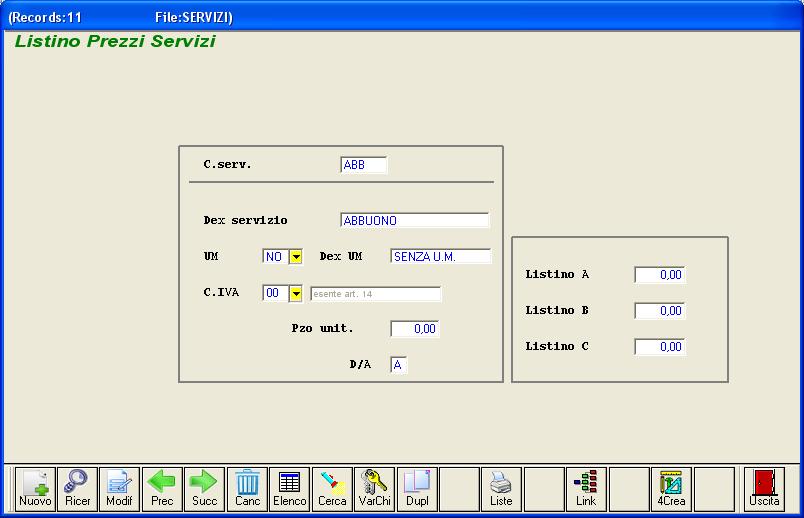Click the Listino B label

click(x=557, y=310)
